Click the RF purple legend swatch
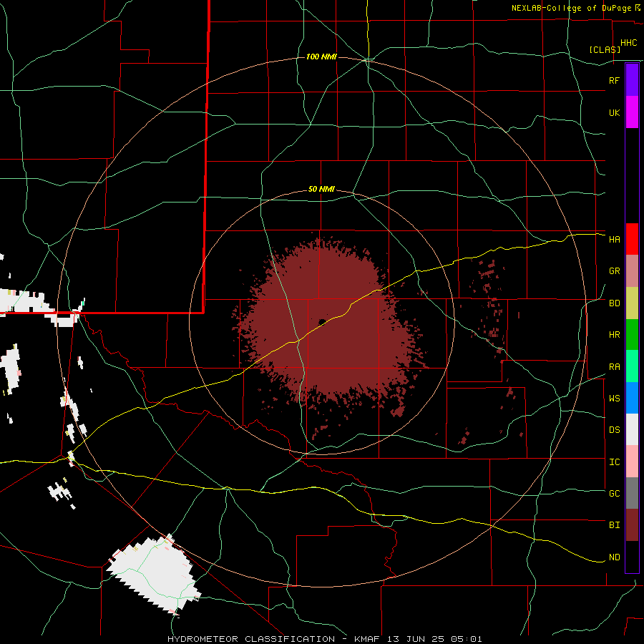Image resolution: width=644 pixels, height=644 pixels. [632, 80]
